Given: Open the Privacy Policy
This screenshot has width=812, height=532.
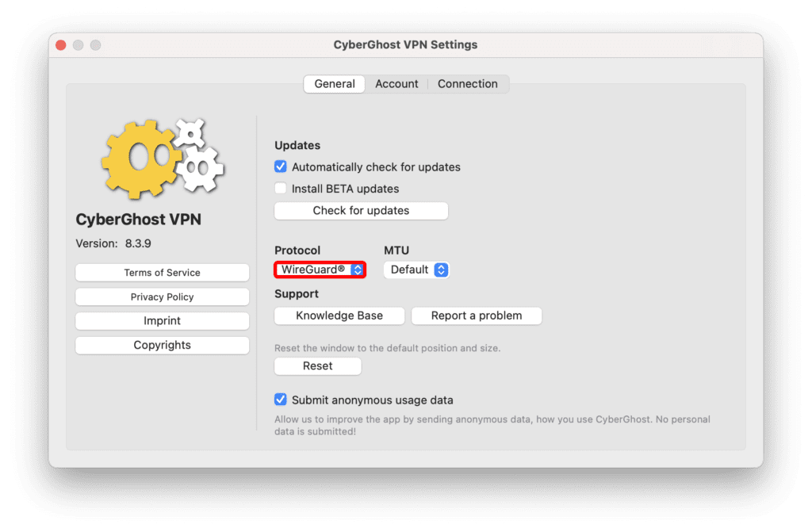Looking at the screenshot, I should [162, 297].
